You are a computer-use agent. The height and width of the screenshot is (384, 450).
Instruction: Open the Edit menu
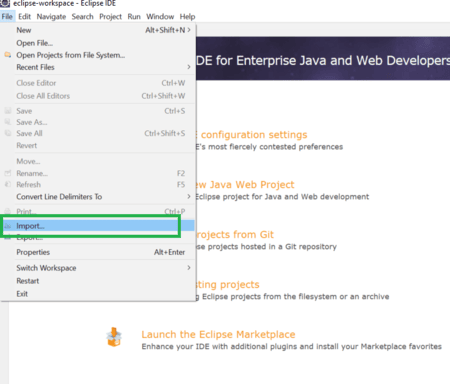pos(24,17)
